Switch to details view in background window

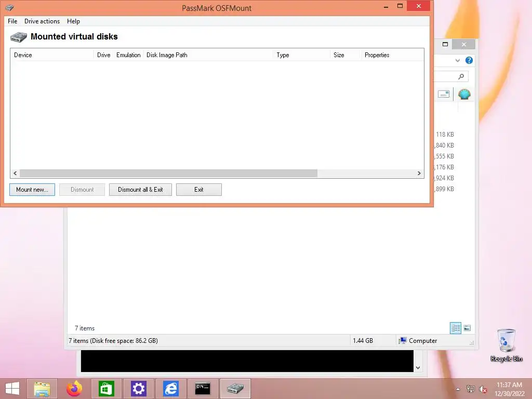point(456,328)
